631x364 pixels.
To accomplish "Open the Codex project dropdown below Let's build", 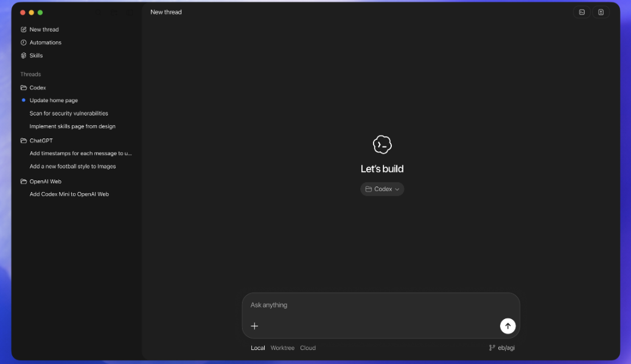I will (x=382, y=189).
